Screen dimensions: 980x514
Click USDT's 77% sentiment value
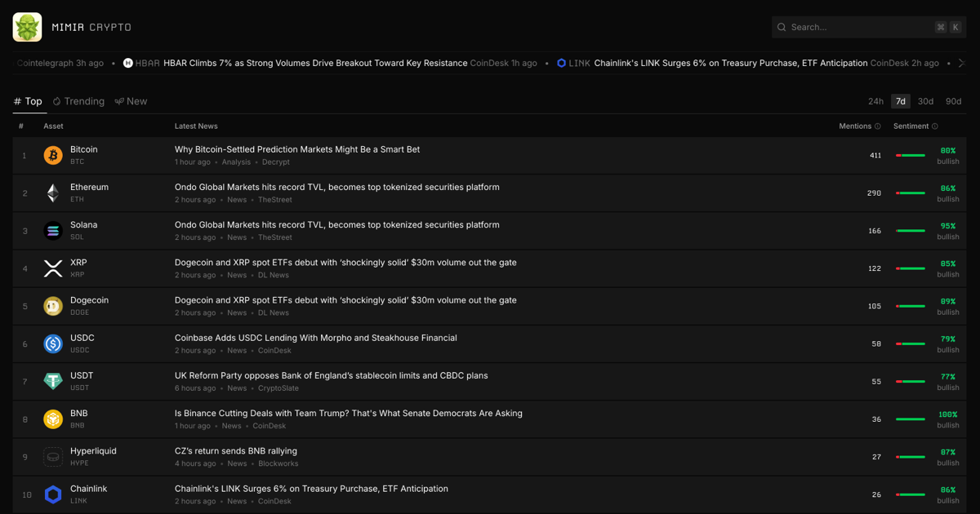(x=948, y=377)
